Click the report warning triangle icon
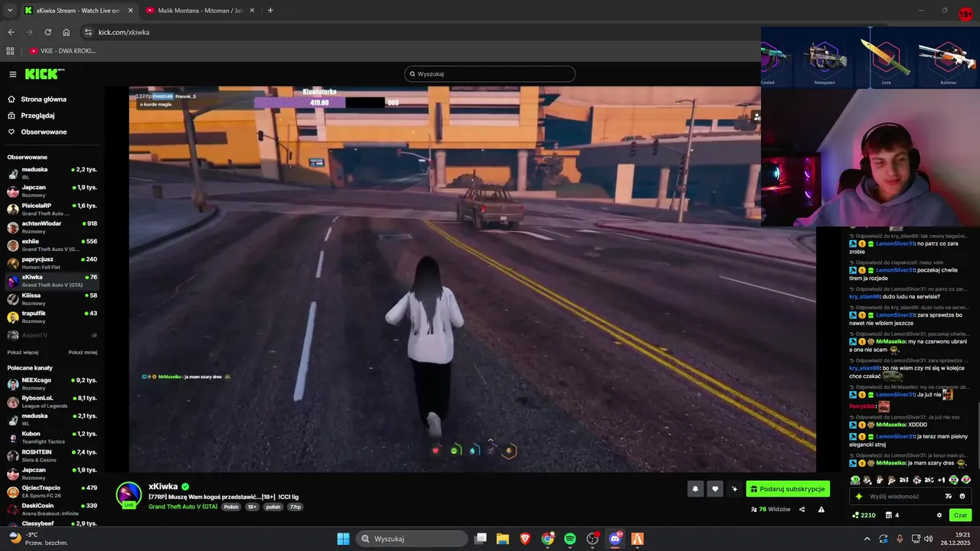Screen dimensions: 980x551 pyautogui.click(x=822, y=509)
